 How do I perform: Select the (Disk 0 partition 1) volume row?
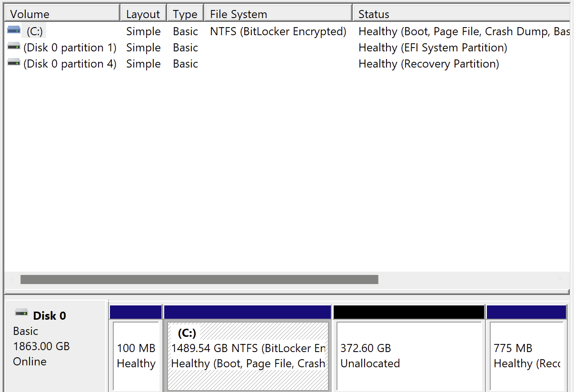point(70,48)
